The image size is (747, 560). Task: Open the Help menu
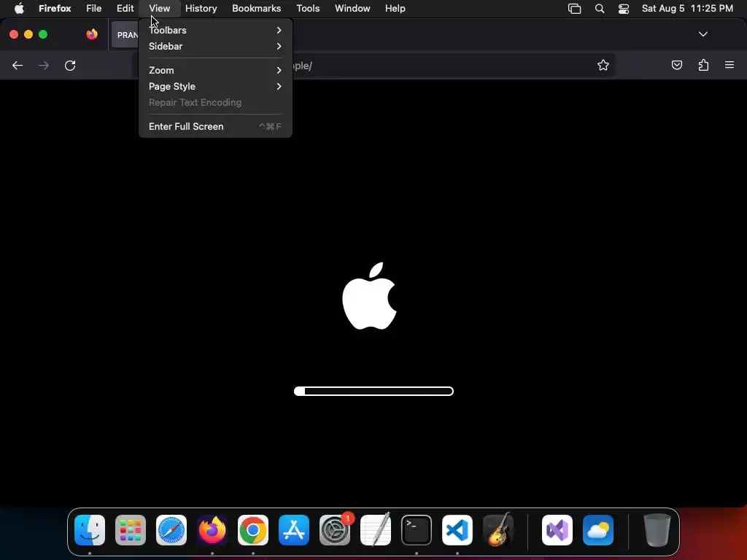[x=395, y=9]
